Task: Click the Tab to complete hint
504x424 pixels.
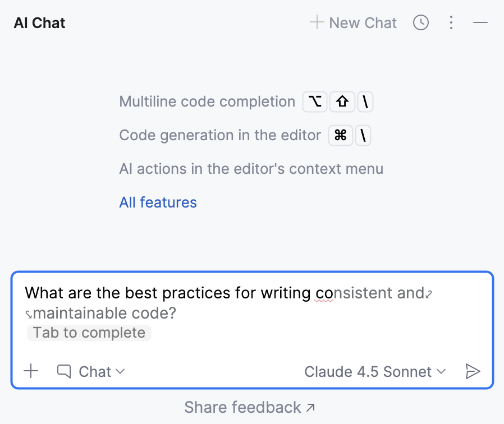Action: click(89, 333)
